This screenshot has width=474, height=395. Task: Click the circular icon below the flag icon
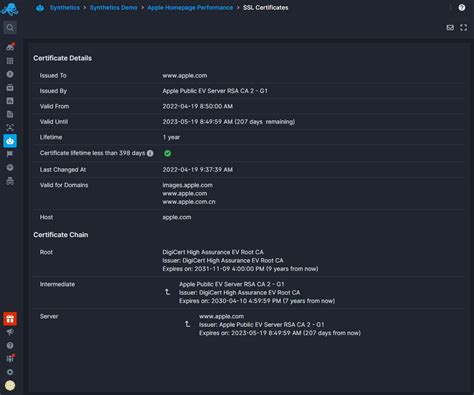click(x=10, y=167)
